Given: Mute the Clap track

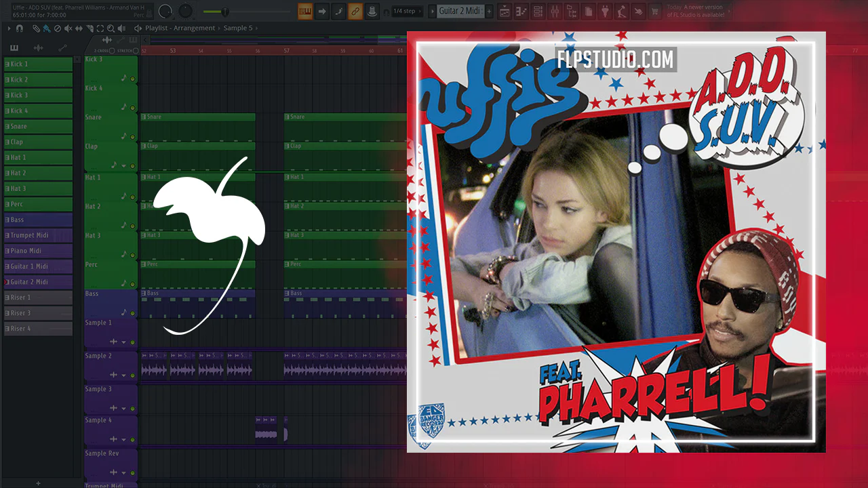Looking at the screenshot, I should coord(132,167).
